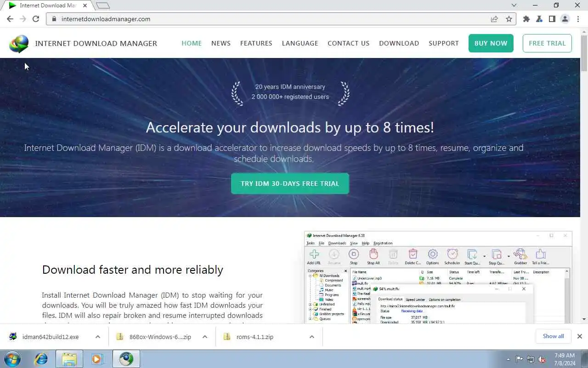
Task: Open the roms-4.1.1.zip download
Action: [x=249, y=337]
